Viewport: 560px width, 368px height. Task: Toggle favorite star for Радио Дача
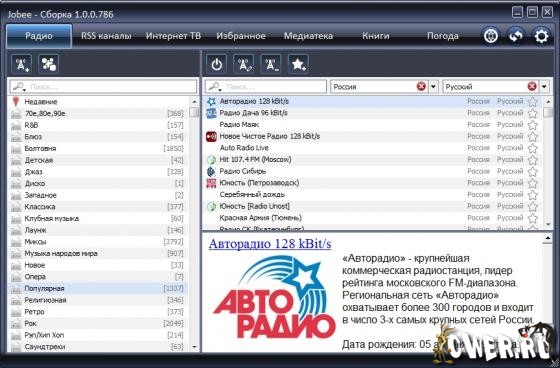[x=532, y=113]
